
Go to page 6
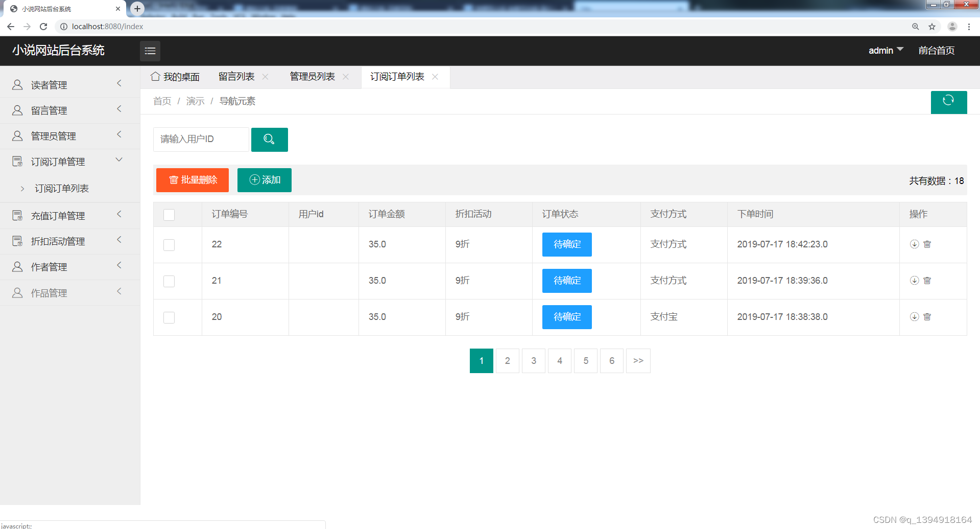pos(612,361)
